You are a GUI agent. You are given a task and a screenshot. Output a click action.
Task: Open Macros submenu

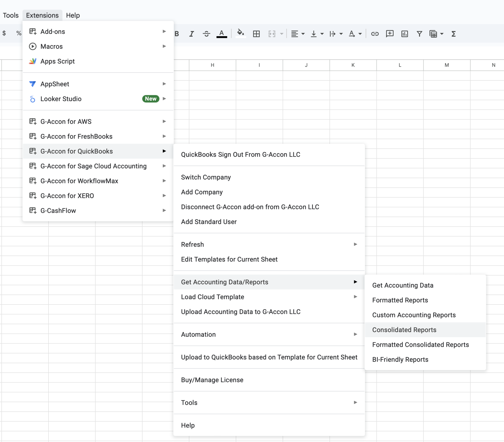click(x=98, y=46)
